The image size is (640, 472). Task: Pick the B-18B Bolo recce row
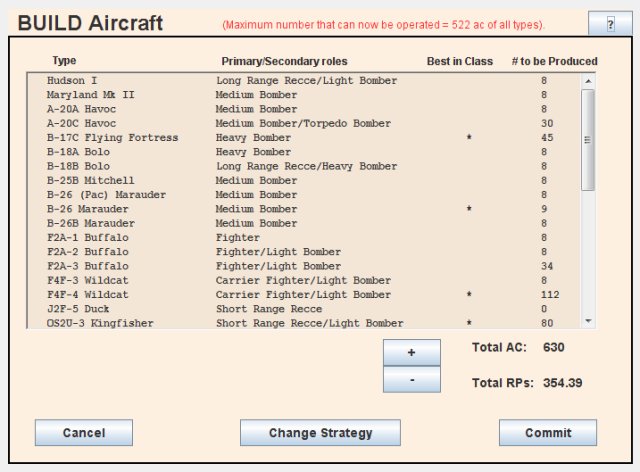(80, 166)
